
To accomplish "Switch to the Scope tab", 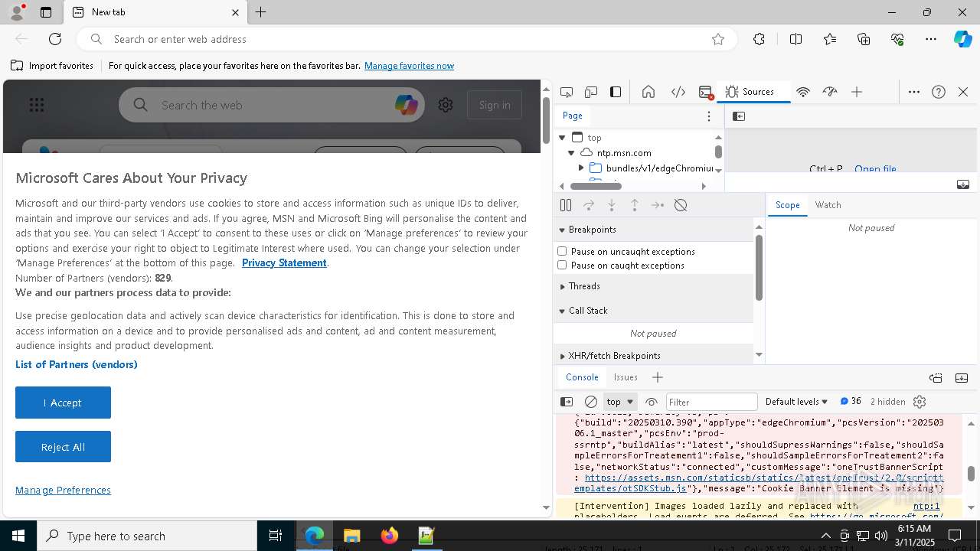I will click(787, 205).
